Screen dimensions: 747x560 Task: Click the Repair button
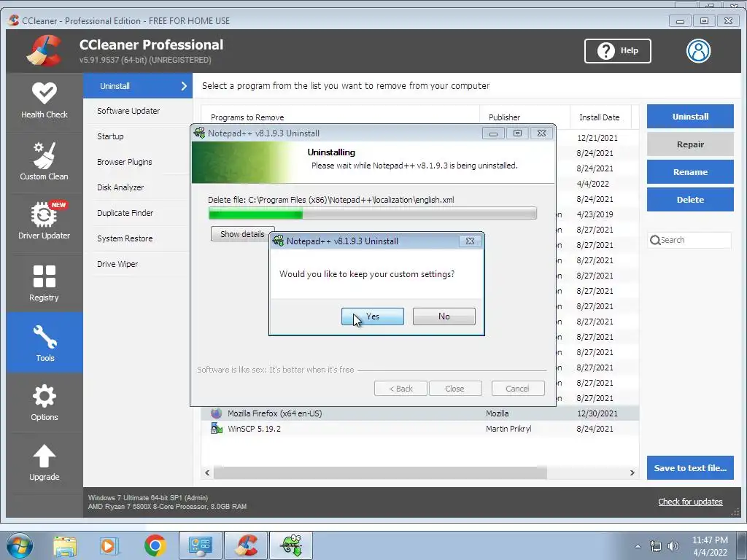pos(690,144)
